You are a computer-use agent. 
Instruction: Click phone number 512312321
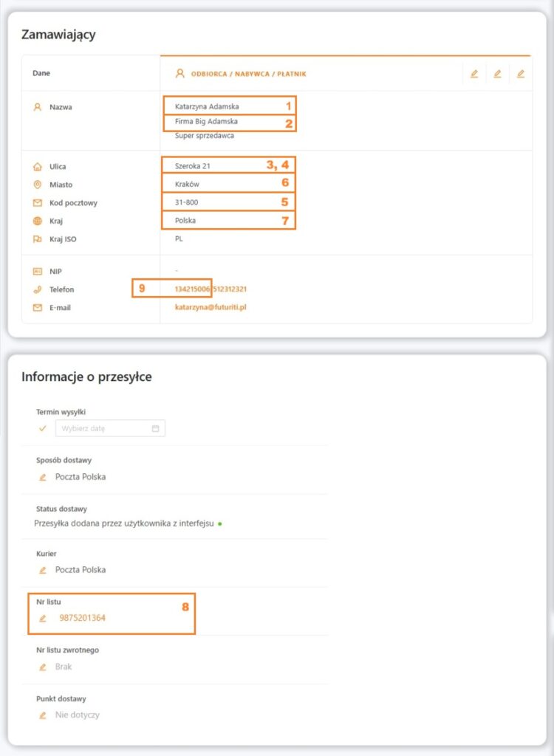click(230, 289)
